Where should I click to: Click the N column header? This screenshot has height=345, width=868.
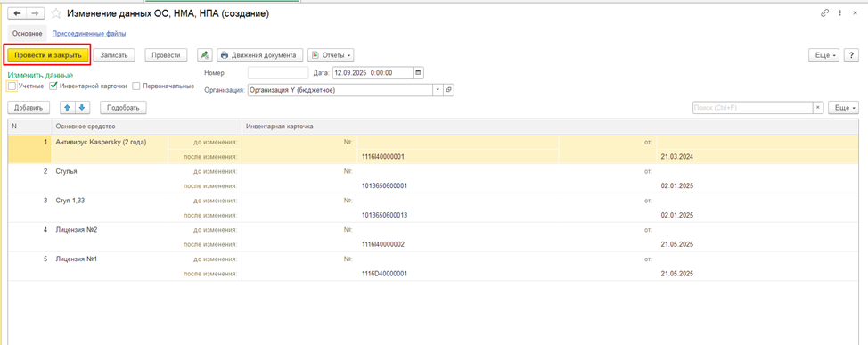click(x=30, y=127)
